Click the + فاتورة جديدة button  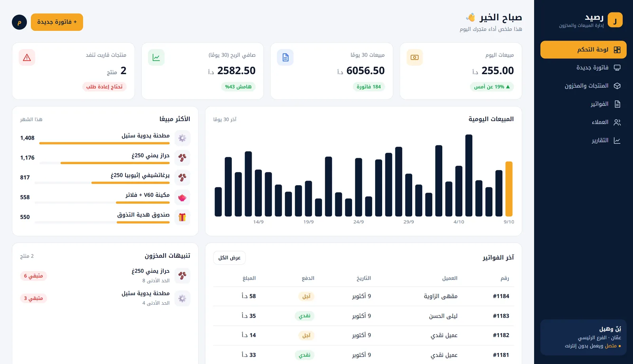pos(57,22)
